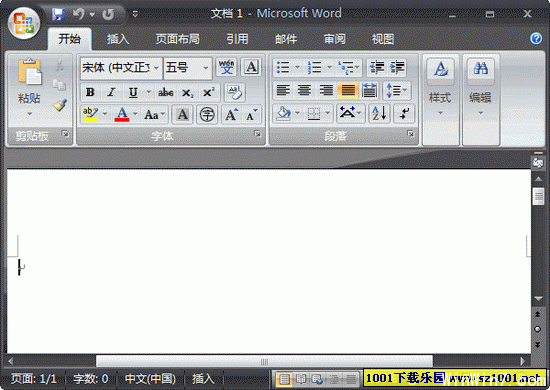Click the Clear Formatting eraser icon

(234, 93)
